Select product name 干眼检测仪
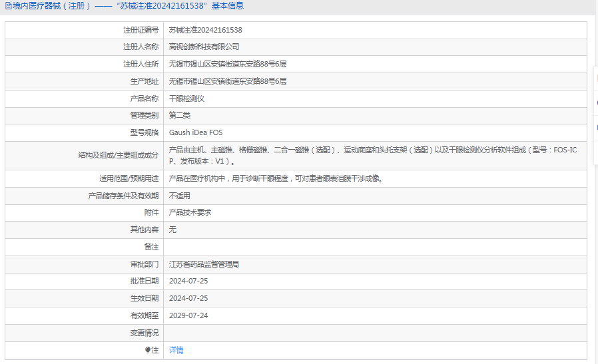 [x=186, y=98]
